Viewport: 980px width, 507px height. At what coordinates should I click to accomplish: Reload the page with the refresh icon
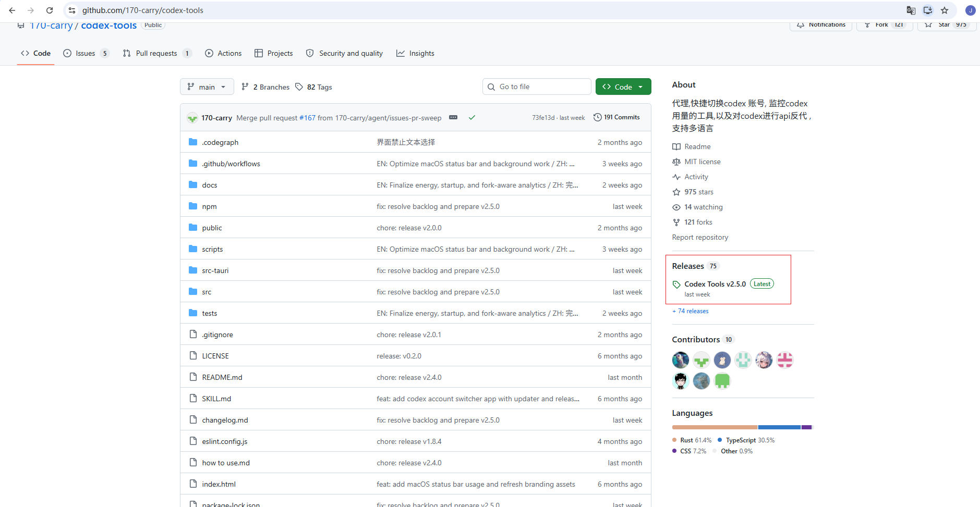point(50,10)
